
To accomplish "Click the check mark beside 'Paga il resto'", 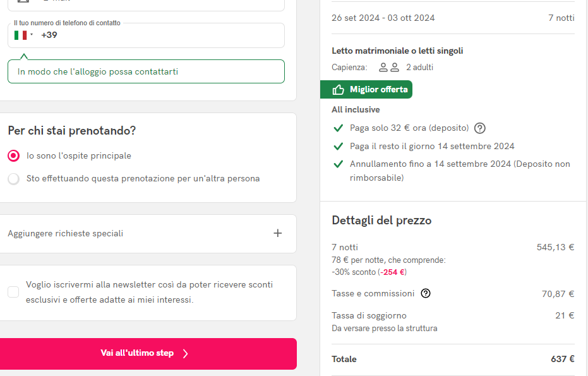I will click(339, 147).
